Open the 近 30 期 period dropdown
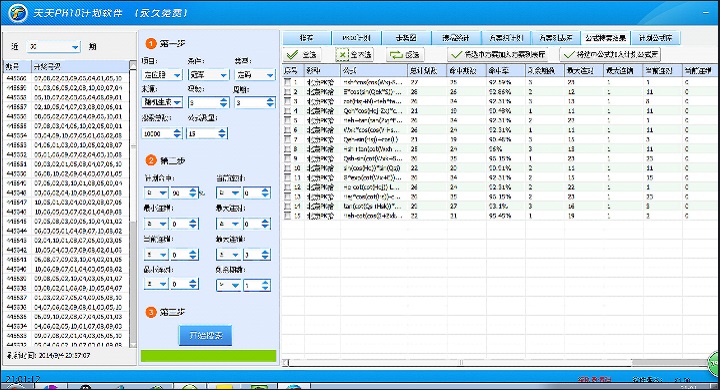 pos(53,46)
